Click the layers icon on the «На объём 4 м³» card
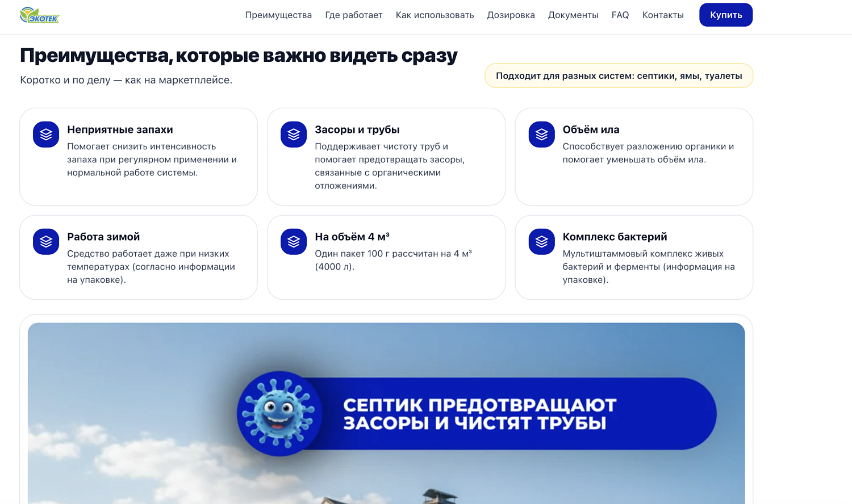The height and width of the screenshot is (504, 852). pyautogui.click(x=293, y=241)
